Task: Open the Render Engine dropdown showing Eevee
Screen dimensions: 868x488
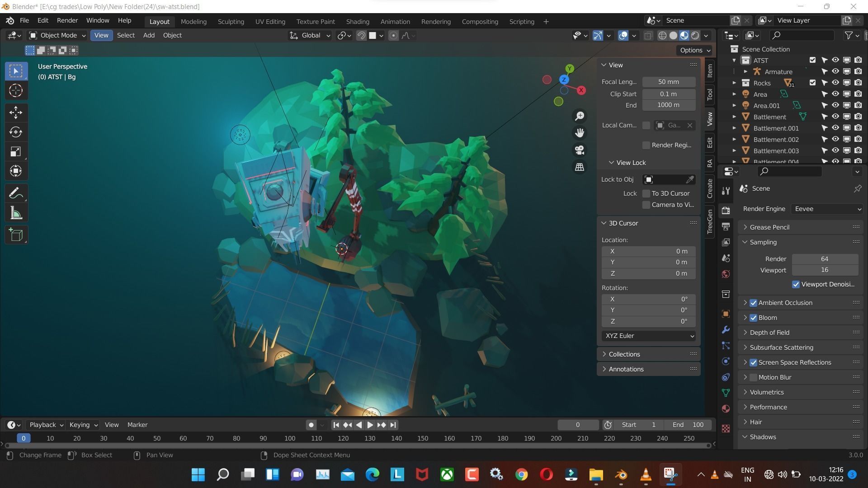Action: 826,209
